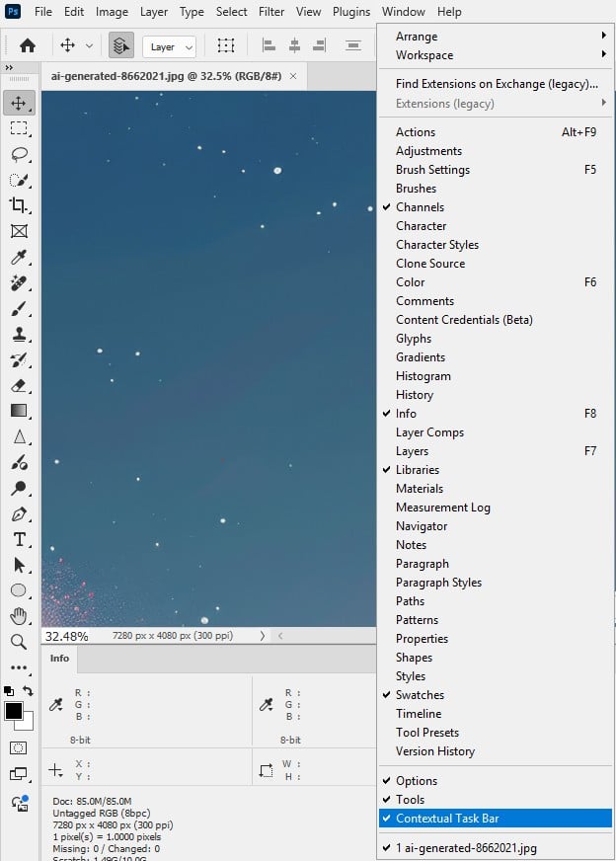Uncheck Libraries in Window menu

tap(496, 469)
